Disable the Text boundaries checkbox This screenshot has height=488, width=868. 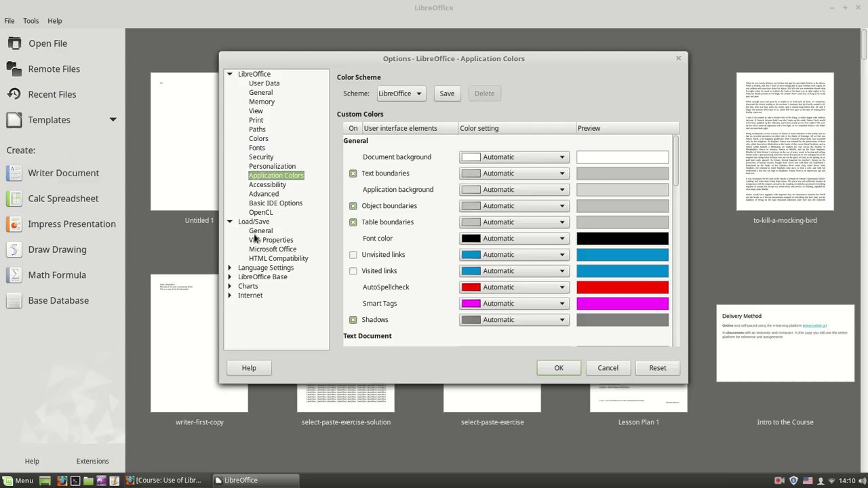click(x=353, y=174)
